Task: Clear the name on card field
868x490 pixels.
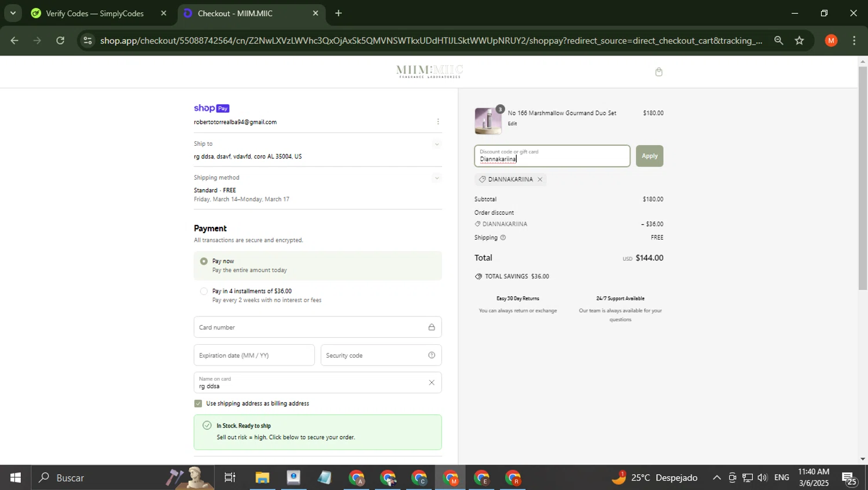Action: tap(431, 382)
